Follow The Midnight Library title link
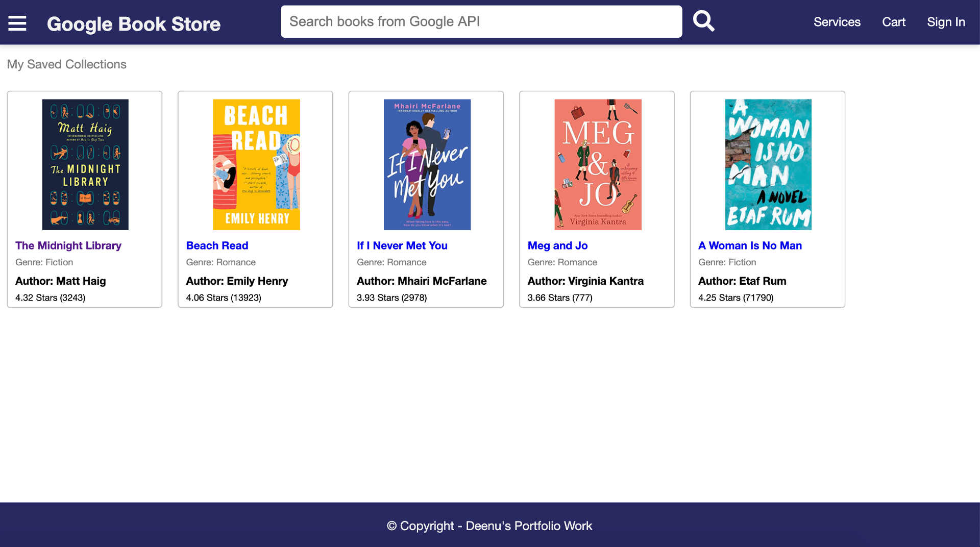This screenshot has width=980, height=547. pos(68,245)
